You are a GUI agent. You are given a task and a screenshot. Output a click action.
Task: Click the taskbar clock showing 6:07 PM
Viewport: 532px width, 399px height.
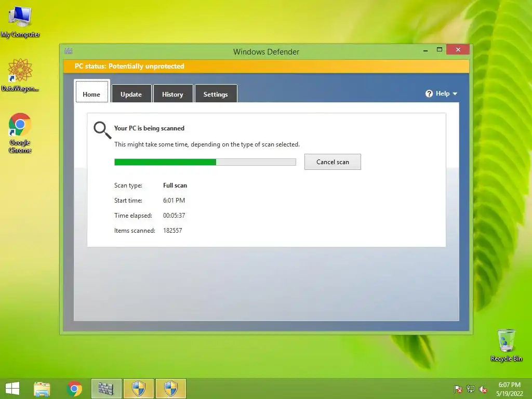click(x=509, y=389)
